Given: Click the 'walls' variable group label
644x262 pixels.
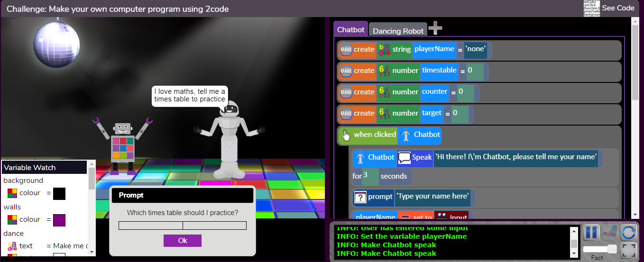Looking at the screenshot, I should 12,207.
